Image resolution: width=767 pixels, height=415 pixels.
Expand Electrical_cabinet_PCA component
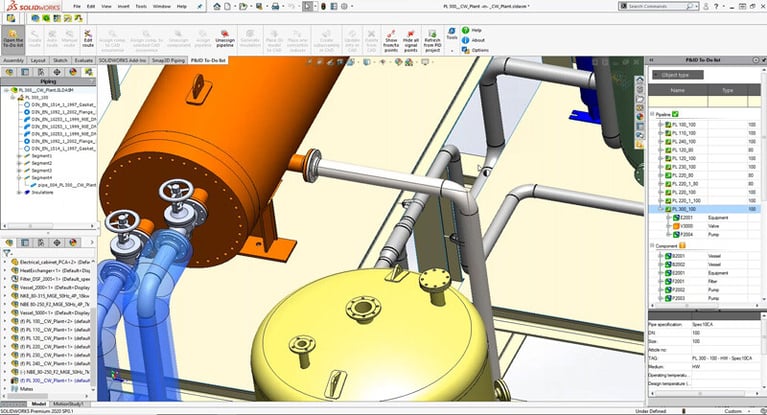5,262
